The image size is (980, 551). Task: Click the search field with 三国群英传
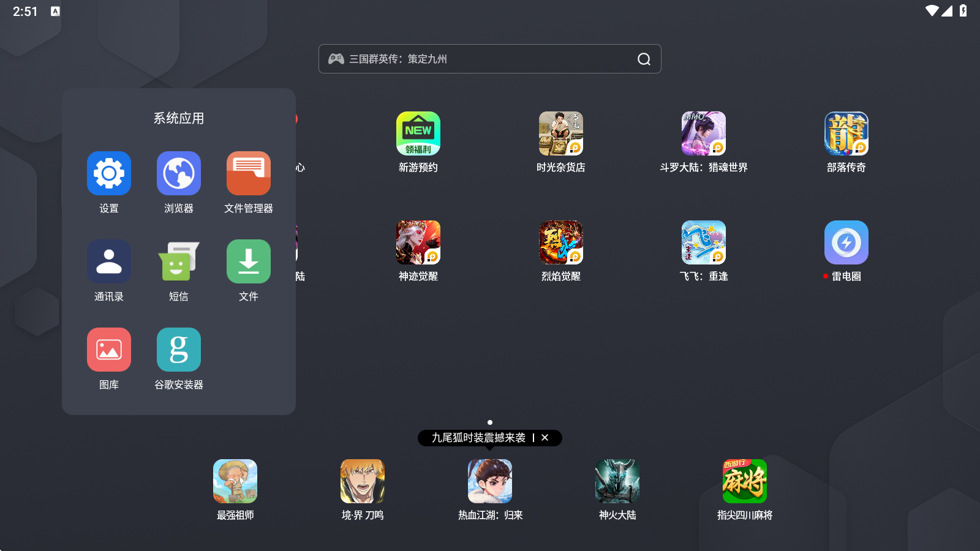tap(490, 59)
